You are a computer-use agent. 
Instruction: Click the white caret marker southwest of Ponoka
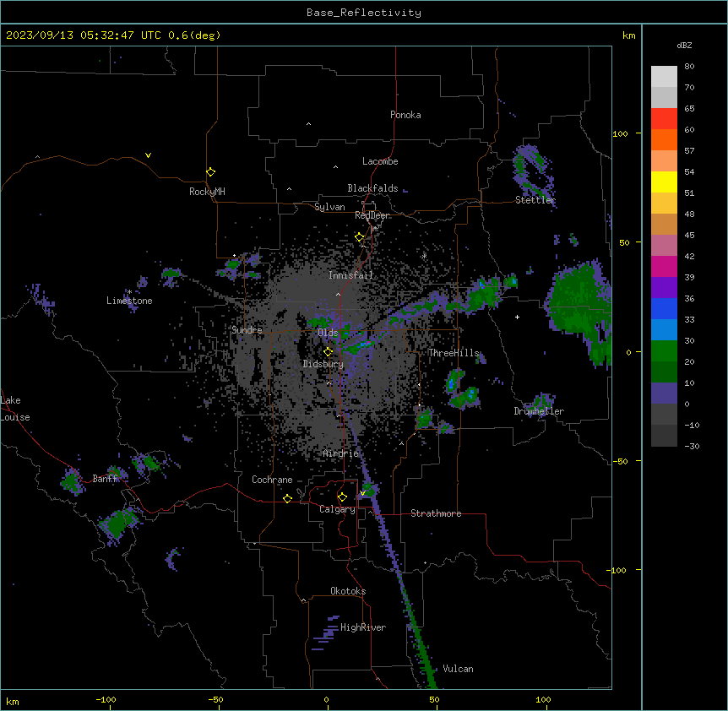[x=308, y=124]
